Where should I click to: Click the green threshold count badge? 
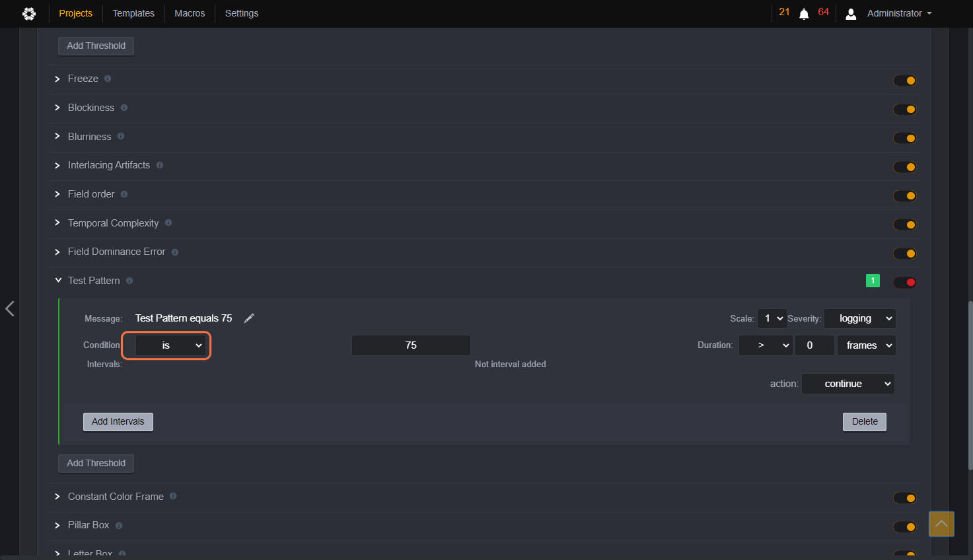(x=873, y=281)
